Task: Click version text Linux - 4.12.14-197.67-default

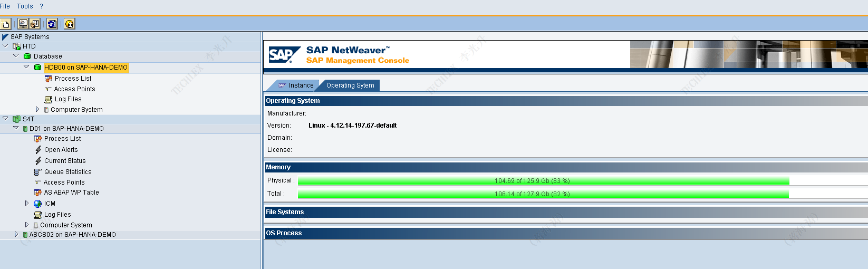Action: click(x=352, y=126)
